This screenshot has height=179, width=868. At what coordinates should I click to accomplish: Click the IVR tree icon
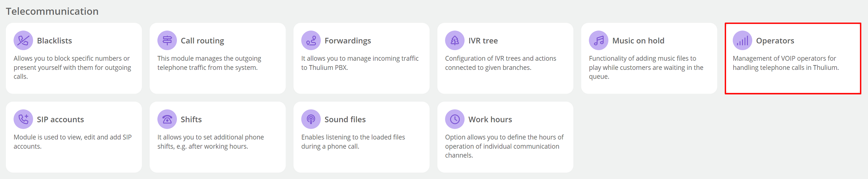[x=455, y=40]
